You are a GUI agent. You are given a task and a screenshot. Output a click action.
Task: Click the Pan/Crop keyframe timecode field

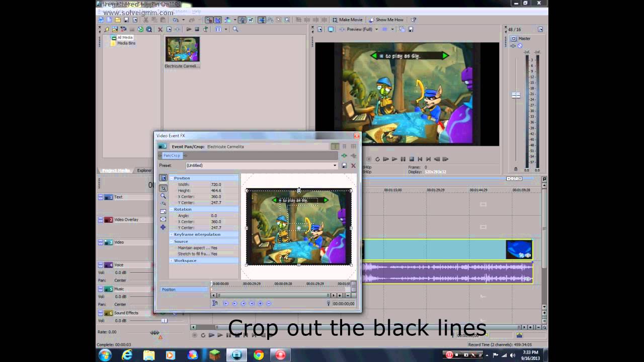coord(344,304)
